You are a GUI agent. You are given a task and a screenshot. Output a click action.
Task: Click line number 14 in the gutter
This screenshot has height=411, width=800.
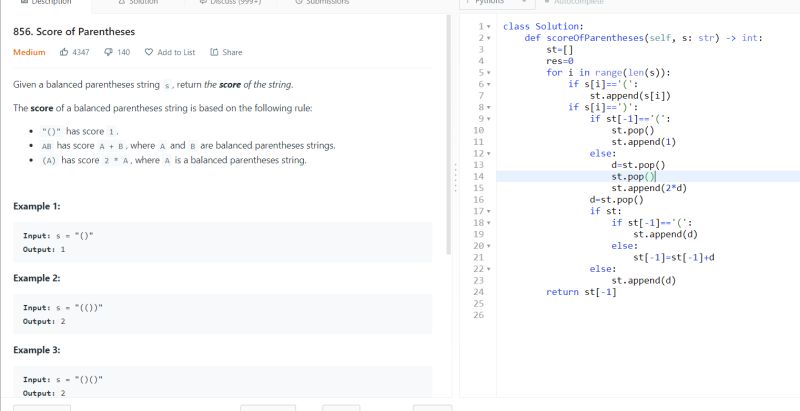pyautogui.click(x=478, y=176)
